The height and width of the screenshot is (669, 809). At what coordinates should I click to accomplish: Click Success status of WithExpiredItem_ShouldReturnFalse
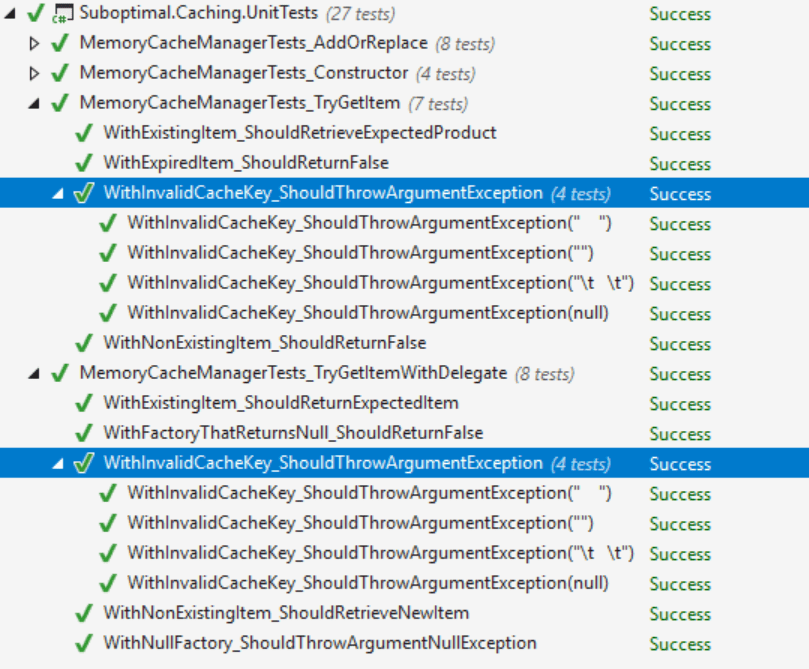point(680,164)
